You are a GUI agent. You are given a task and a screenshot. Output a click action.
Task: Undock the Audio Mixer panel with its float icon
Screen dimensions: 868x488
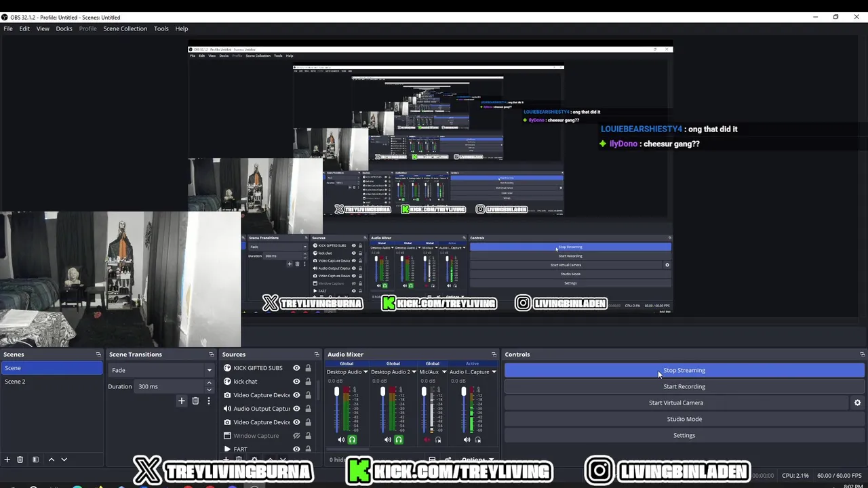pyautogui.click(x=494, y=354)
